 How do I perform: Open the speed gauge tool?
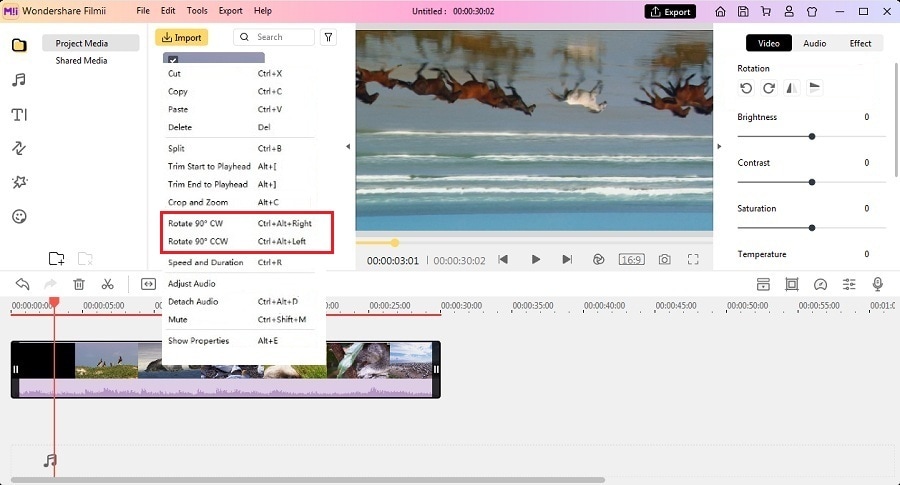820,284
